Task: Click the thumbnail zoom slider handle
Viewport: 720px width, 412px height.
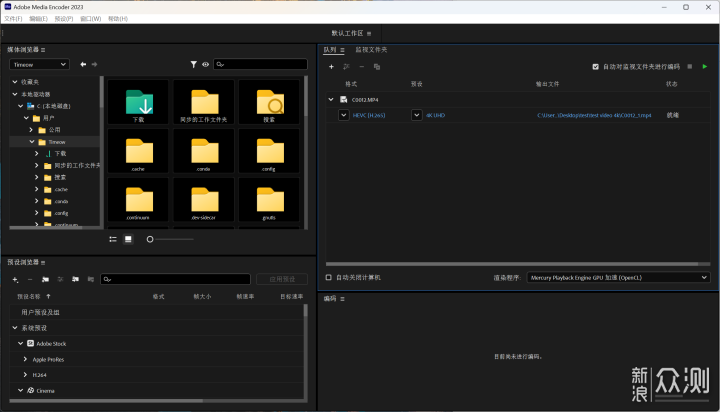Action: point(150,239)
